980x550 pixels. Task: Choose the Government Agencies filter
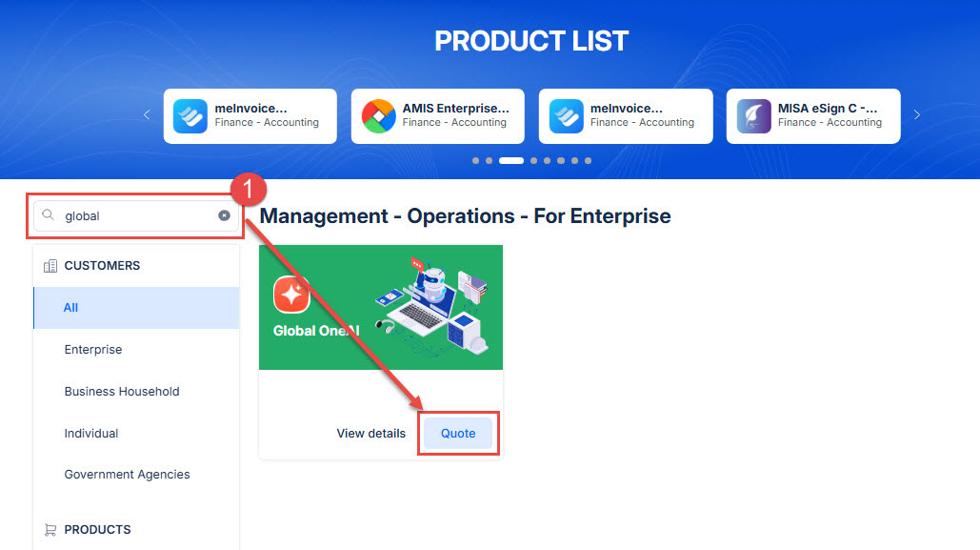tap(128, 475)
